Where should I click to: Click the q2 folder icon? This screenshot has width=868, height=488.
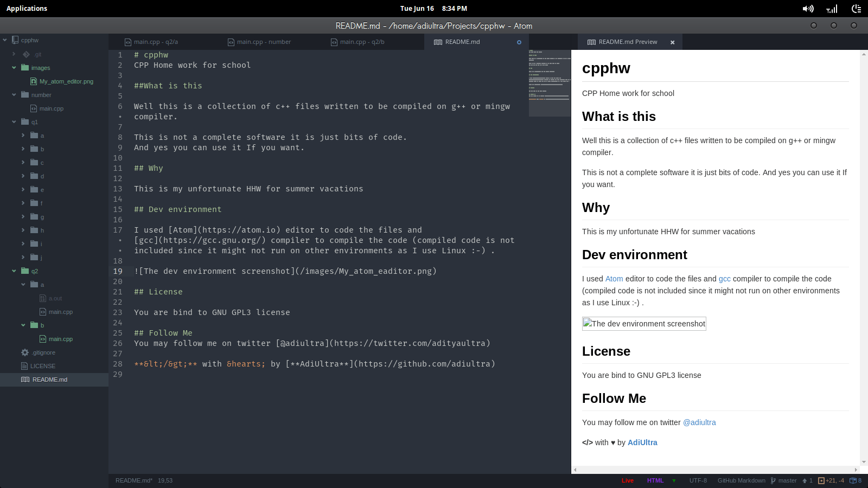25,271
